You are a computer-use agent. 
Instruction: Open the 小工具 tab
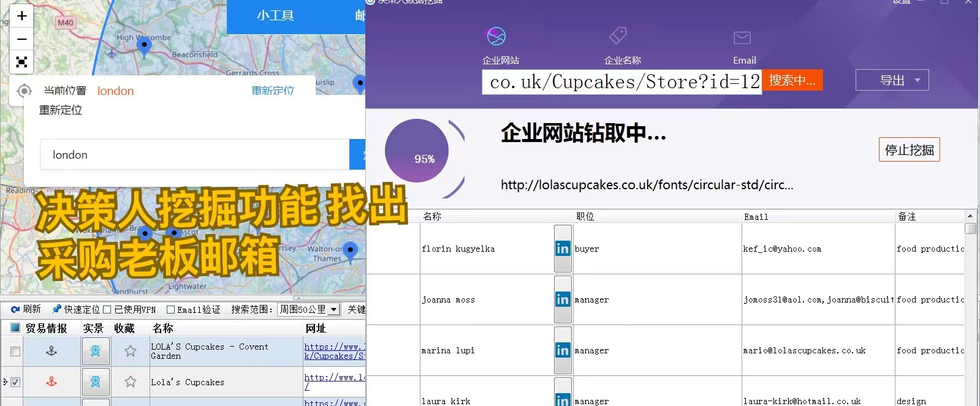tap(275, 16)
